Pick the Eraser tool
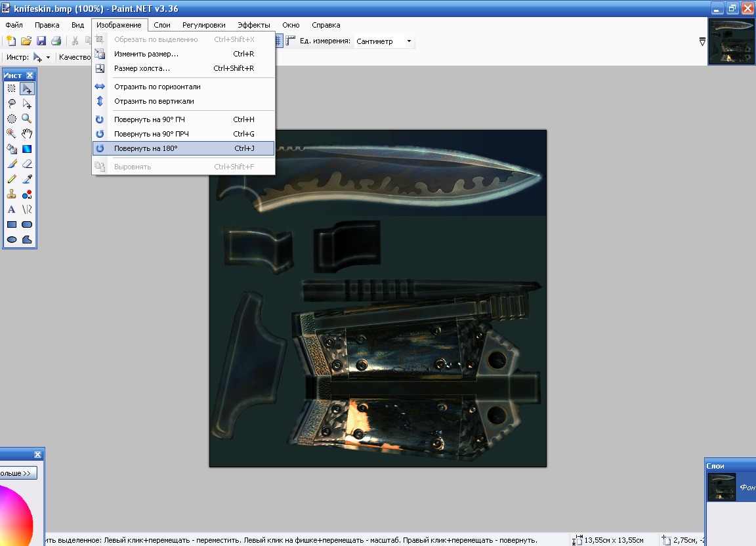The width and height of the screenshot is (756, 546). tap(27, 163)
